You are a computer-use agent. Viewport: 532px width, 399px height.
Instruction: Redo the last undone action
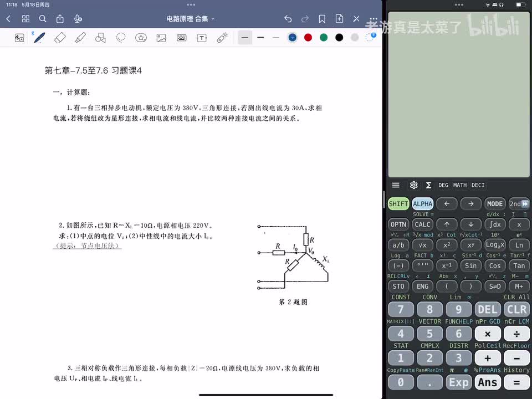(305, 19)
